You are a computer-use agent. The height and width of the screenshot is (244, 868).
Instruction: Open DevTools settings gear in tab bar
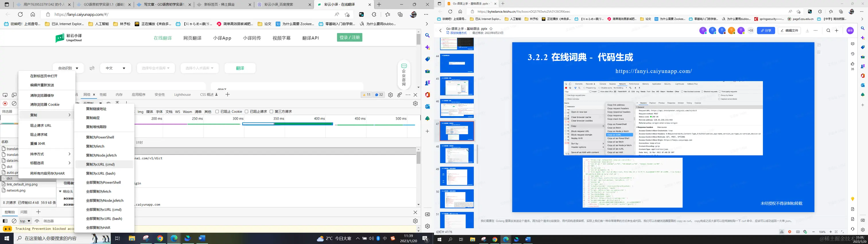click(x=390, y=95)
